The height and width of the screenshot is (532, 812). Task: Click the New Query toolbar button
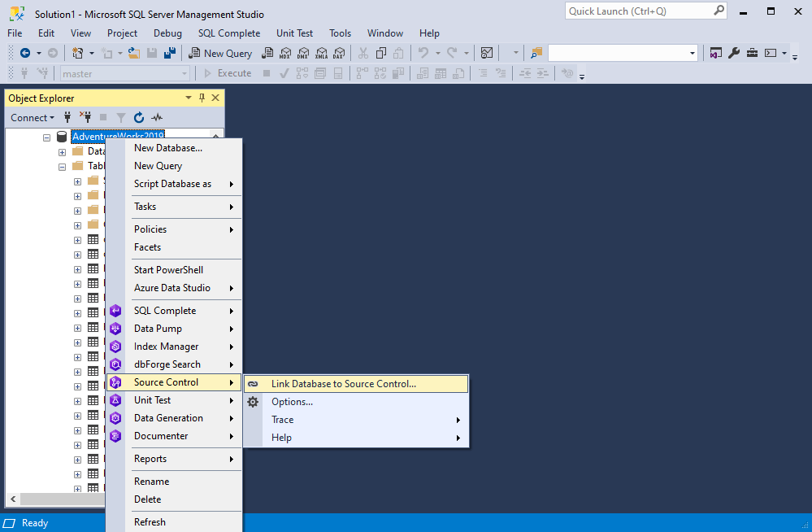[220, 53]
